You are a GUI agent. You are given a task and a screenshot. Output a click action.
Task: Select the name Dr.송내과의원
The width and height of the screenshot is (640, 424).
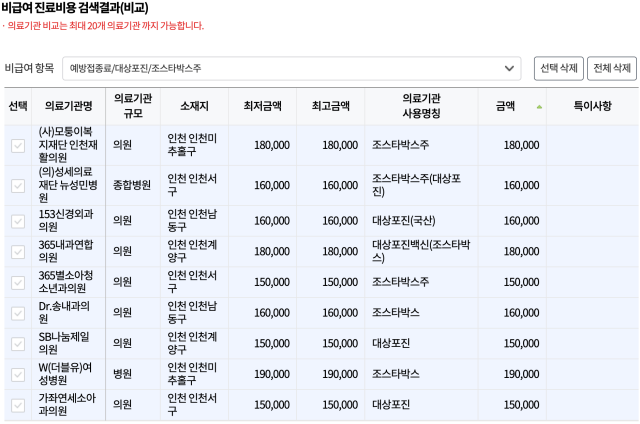(64, 312)
